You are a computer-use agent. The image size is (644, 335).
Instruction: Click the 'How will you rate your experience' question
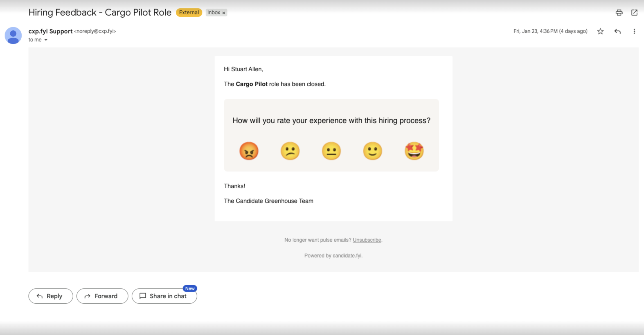331,121
